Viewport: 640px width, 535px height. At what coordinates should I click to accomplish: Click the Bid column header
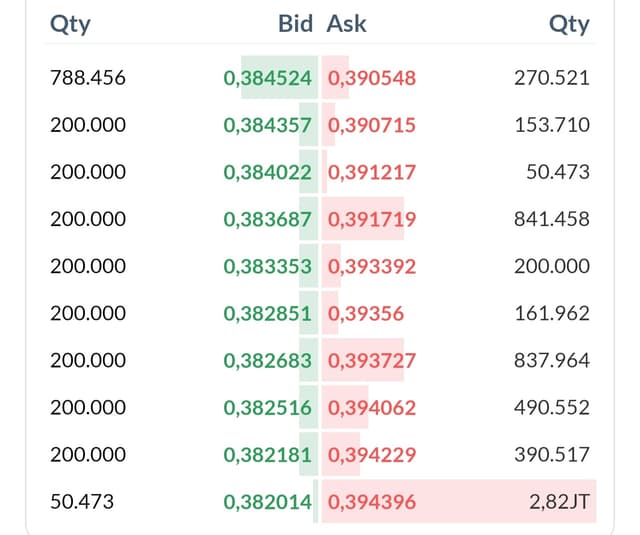(296, 24)
